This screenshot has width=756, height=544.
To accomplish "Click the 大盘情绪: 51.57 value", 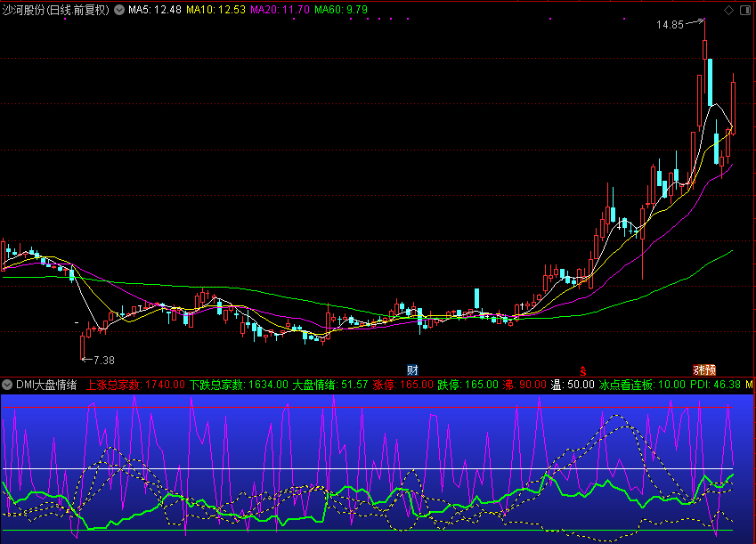I will click(x=330, y=385).
